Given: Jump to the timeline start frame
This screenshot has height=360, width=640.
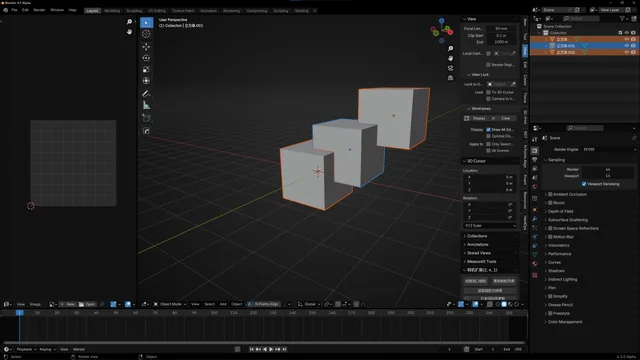Looking at the screenshot, I should point(251,349).
